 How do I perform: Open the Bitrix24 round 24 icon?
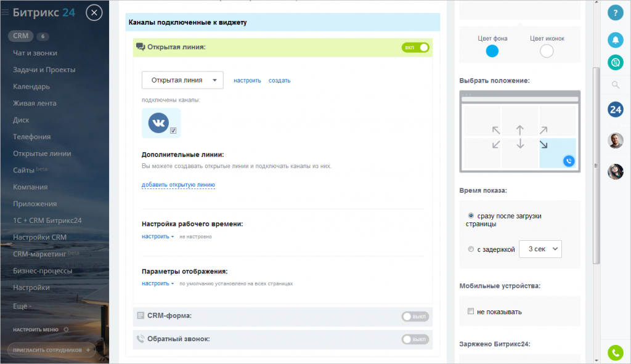[x=616, y=110]
